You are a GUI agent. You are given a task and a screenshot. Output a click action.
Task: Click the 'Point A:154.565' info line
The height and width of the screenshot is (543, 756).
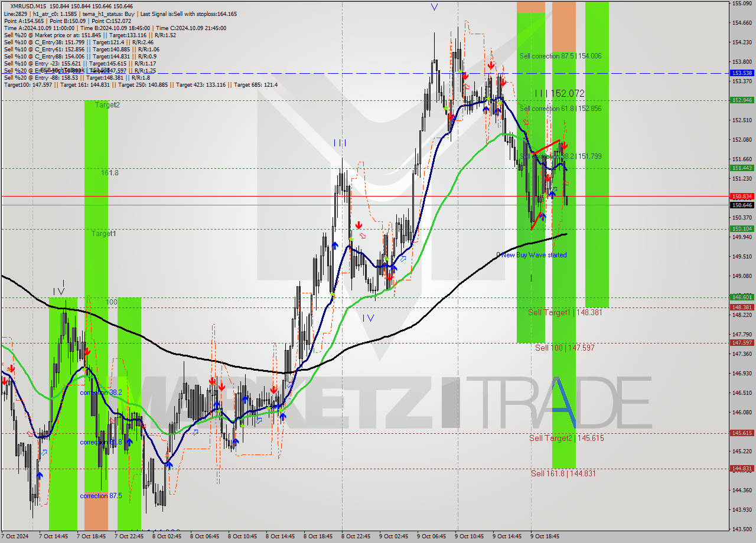[x=67, y=21]
